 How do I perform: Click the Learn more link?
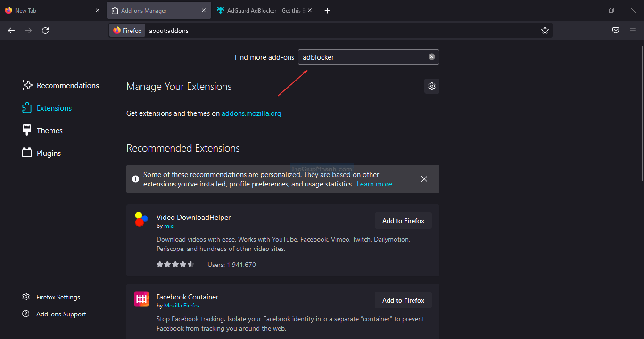(374, 184)
